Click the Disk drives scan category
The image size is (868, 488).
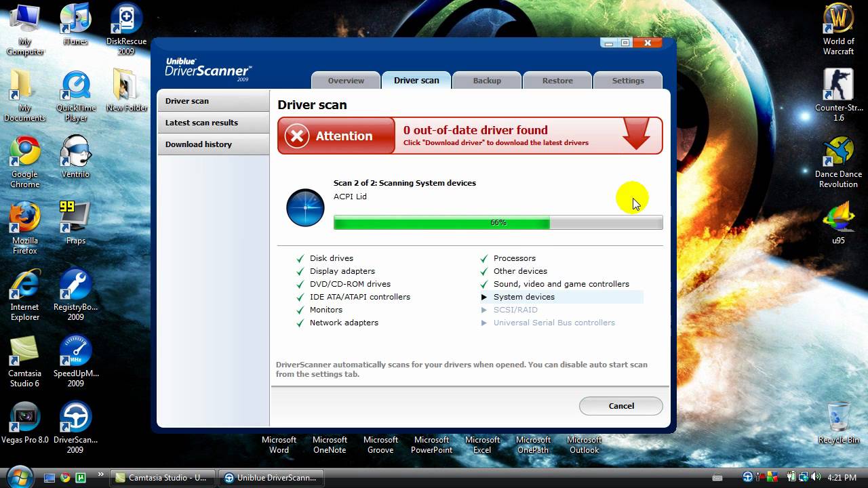tap(331, 258)
